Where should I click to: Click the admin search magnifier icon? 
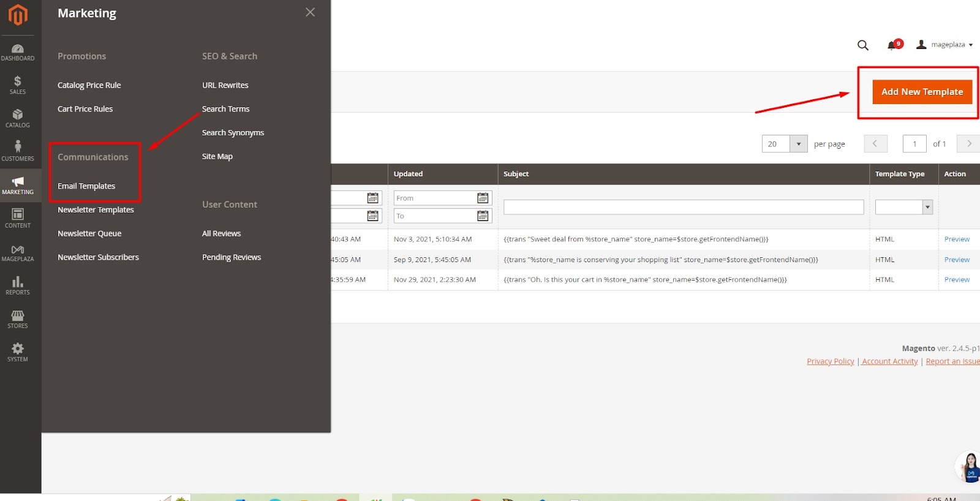(x=863, y=45)
